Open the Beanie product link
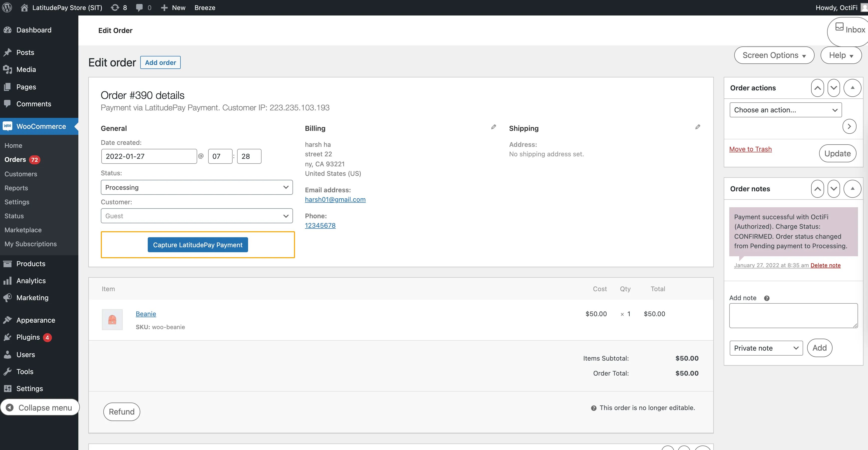This screenshot has height=450, width=868. coord(145,314)
